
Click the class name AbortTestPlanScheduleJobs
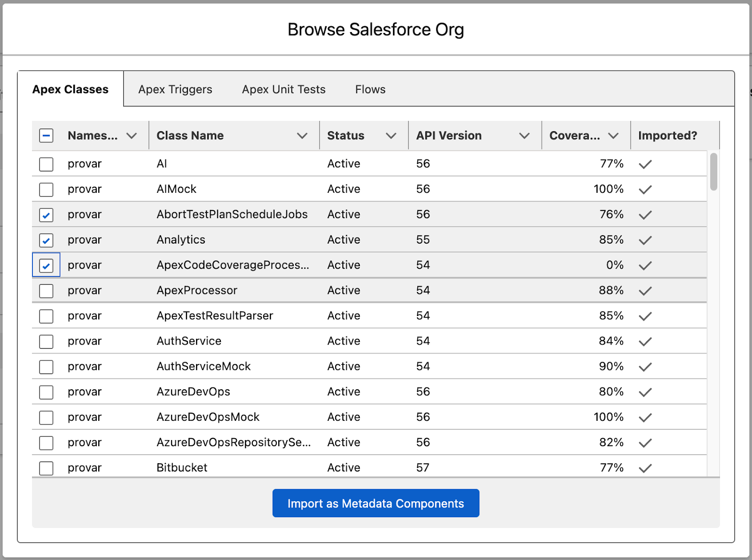[x=232, y=214]
